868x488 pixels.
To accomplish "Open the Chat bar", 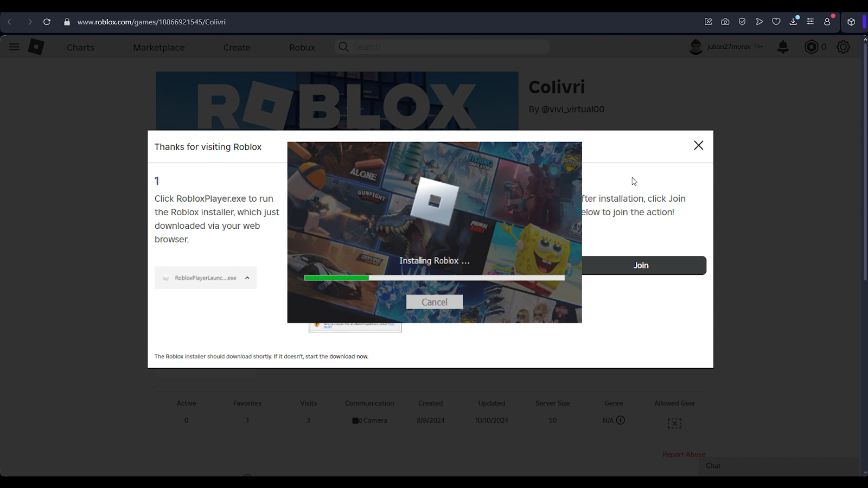I will [778, 466].
